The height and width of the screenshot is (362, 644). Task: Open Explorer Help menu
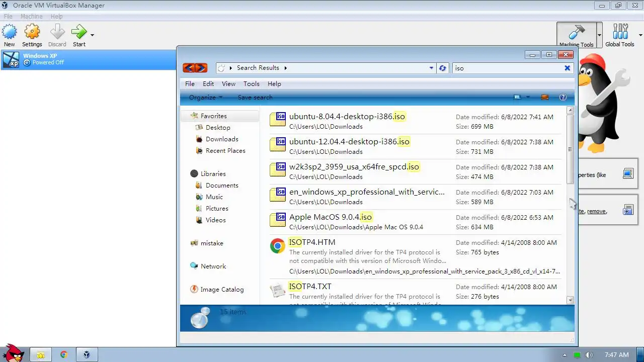click(274, 84)
